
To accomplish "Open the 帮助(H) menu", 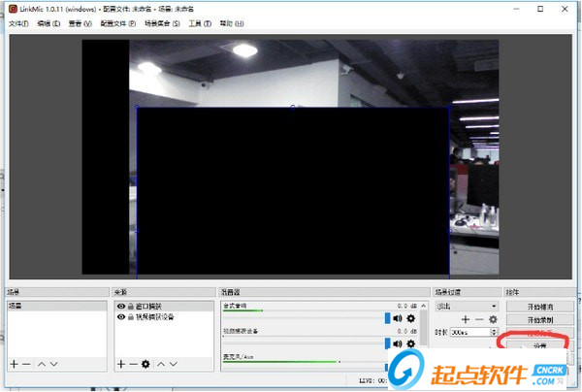I will [x=232, y=23].
